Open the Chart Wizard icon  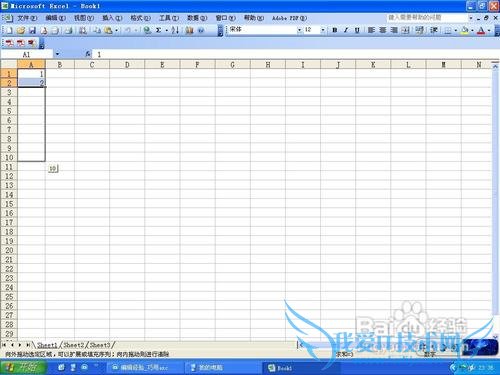[189, 30]
